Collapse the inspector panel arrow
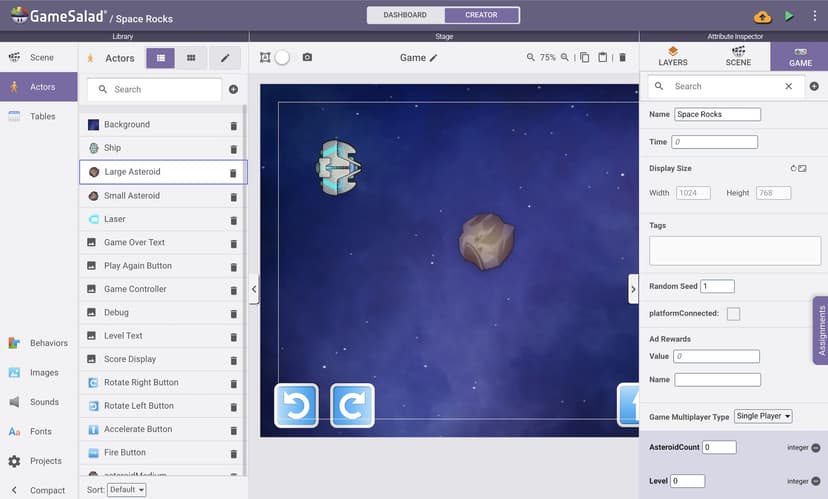828x499 pixels. (633, 289)
